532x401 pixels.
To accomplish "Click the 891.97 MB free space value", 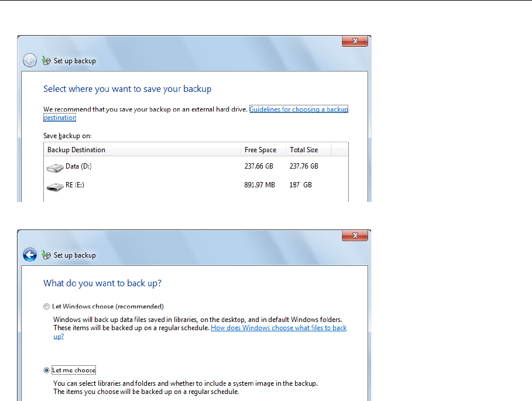I will point(259,185).
